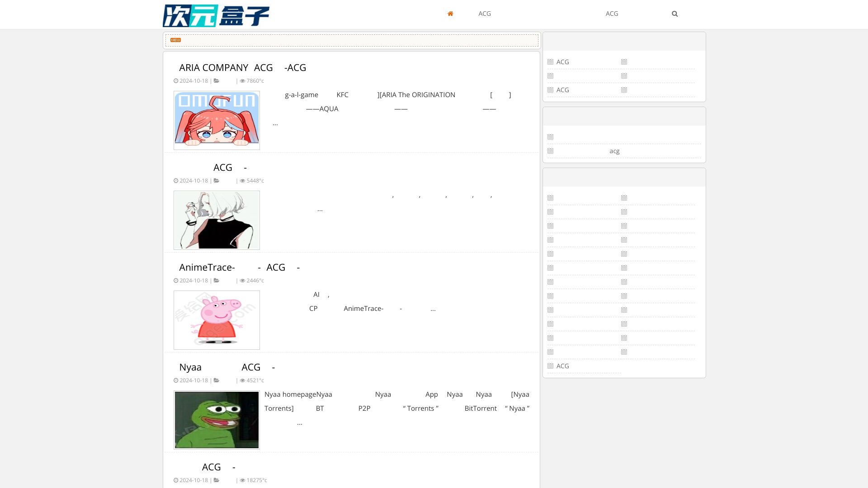Click the dashed notice bar field
868x488 pixels.
click(x=352, y=40)
